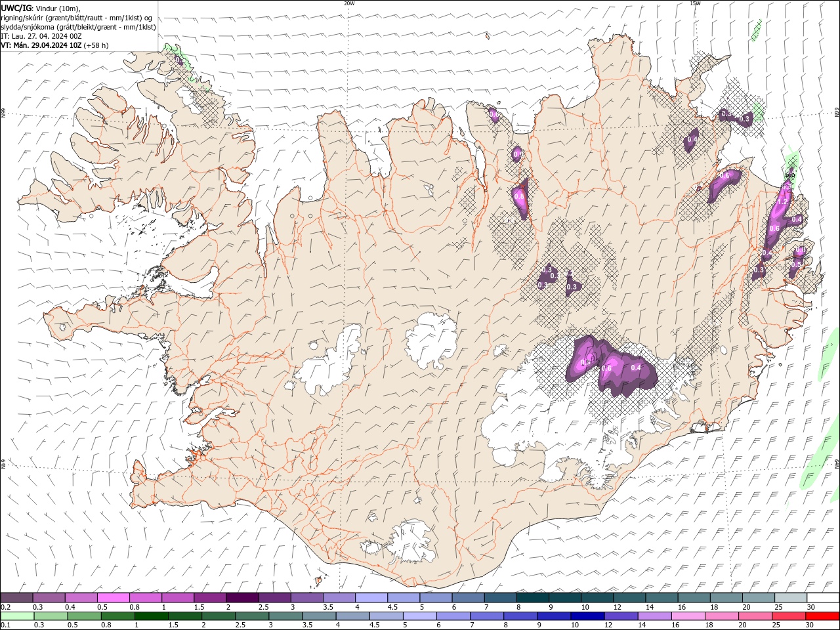Image resolution: width=840 pixels, height=630 pixels.
Task: Click the '15W' longitude label
Action: (x=695, y=3)
